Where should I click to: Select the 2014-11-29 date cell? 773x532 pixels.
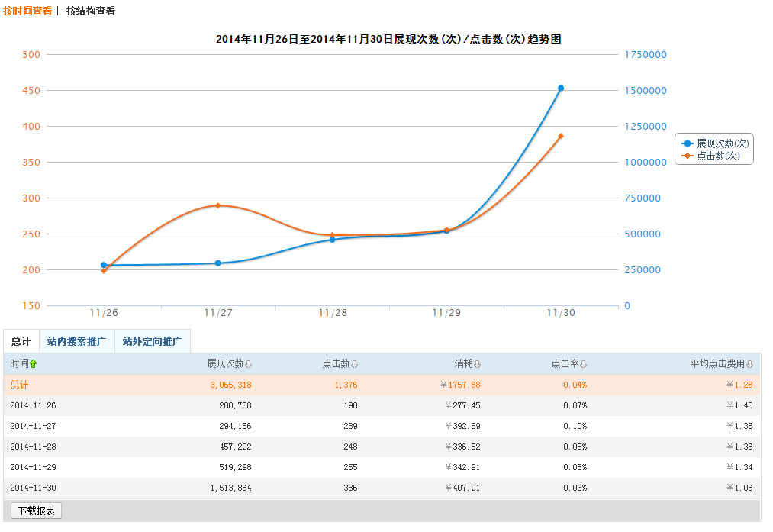(x=33, y=467)
